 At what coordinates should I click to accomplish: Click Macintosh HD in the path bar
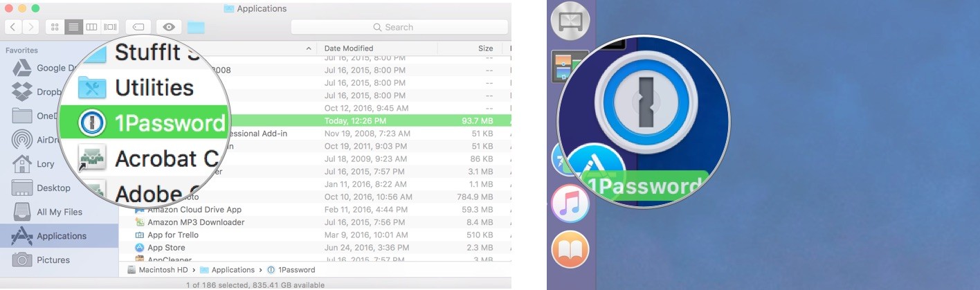[x=163, y=270]
